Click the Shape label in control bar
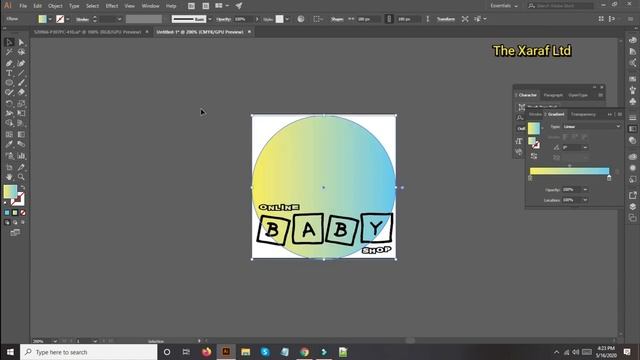This screenshot has height=360, width=640. coord(337,19)
